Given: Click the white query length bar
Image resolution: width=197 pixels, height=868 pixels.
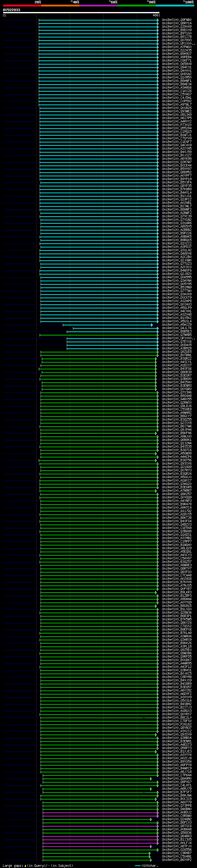Looking at the screenshot, I should pyautogui.click(x=81, y=12).
